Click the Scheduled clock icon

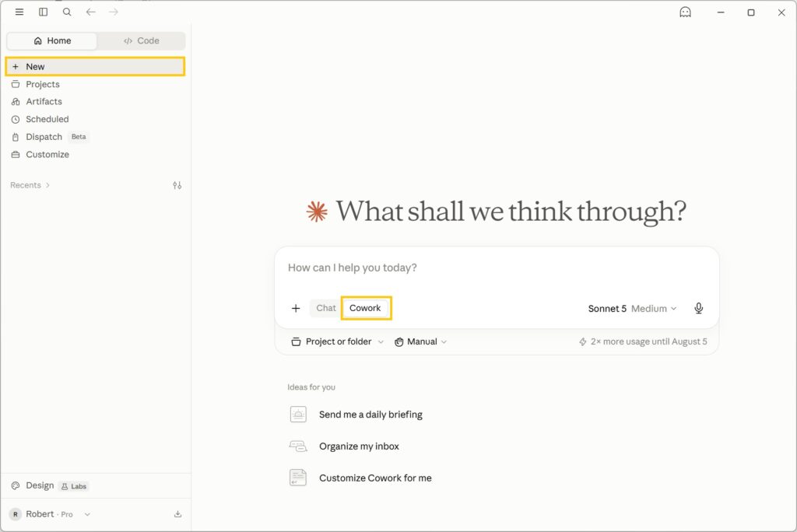16,120
